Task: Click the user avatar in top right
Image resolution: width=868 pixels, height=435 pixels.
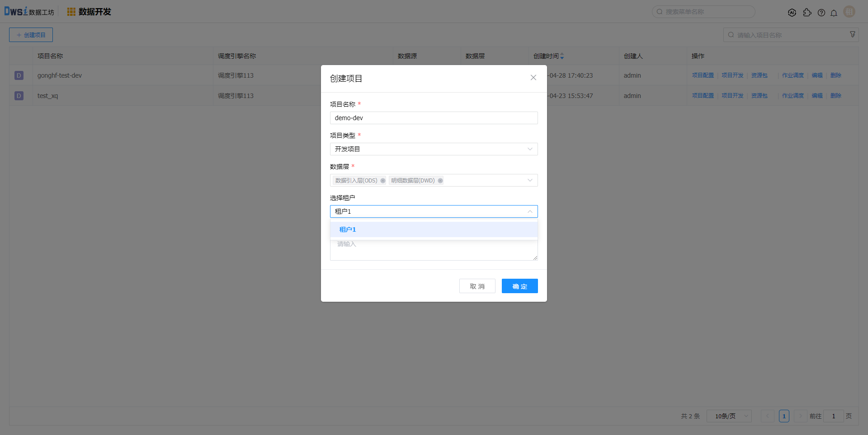Action: [849, 12]
